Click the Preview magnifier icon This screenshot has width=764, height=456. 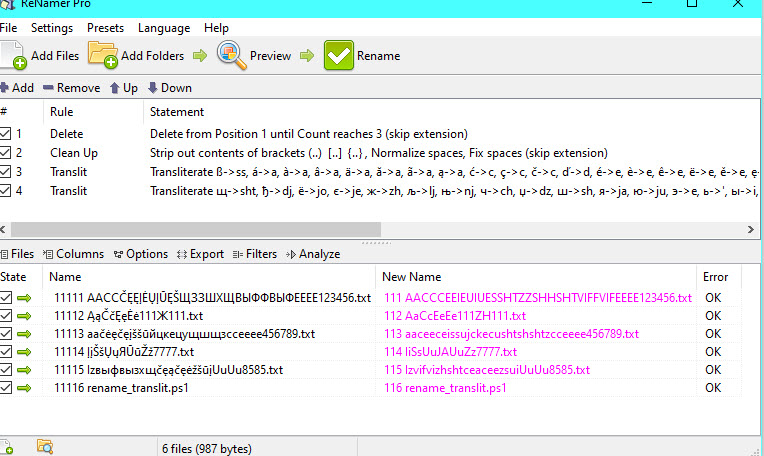pyautogui.click(x=231, y=55)
